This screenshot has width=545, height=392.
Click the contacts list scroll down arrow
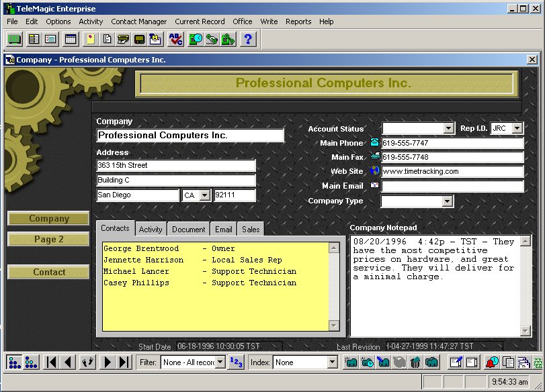[x=334, y=326]
